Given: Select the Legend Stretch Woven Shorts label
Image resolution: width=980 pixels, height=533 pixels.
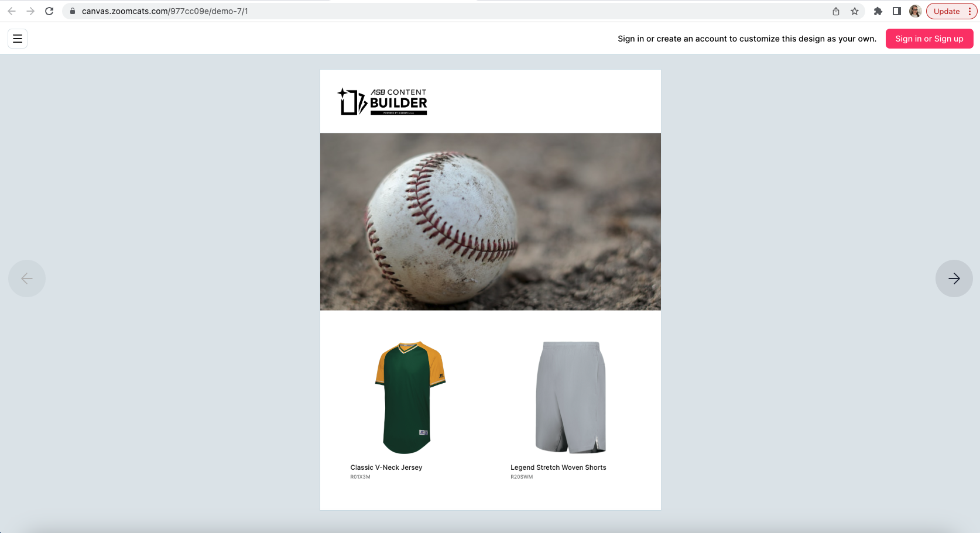Looking at the screenshot, I should coord(558,467).
